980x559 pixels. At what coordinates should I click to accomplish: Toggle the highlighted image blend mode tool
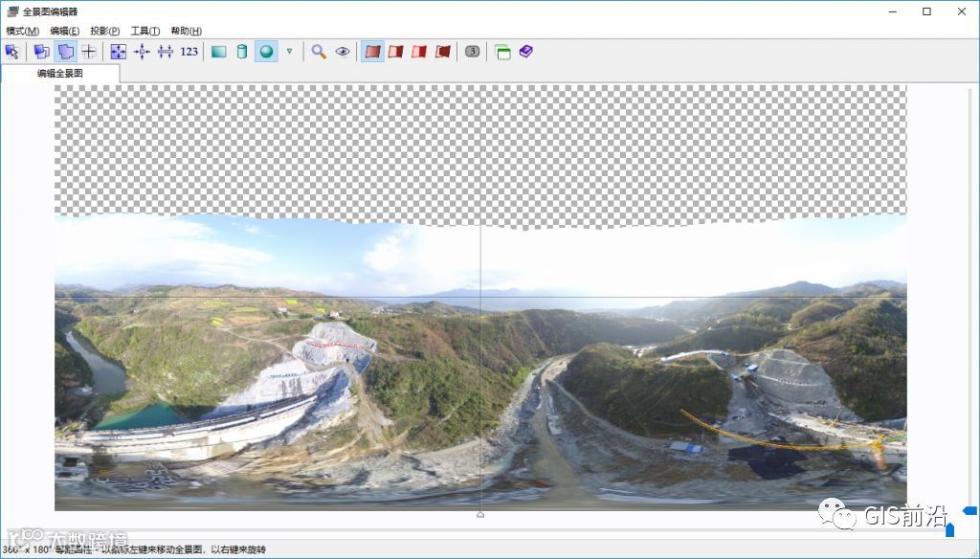pos(65,52)
